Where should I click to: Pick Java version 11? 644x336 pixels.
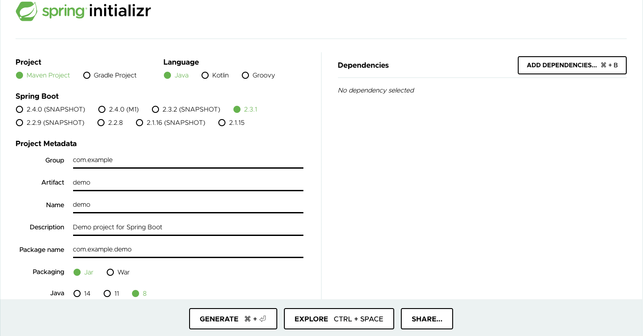coord(111,294)
